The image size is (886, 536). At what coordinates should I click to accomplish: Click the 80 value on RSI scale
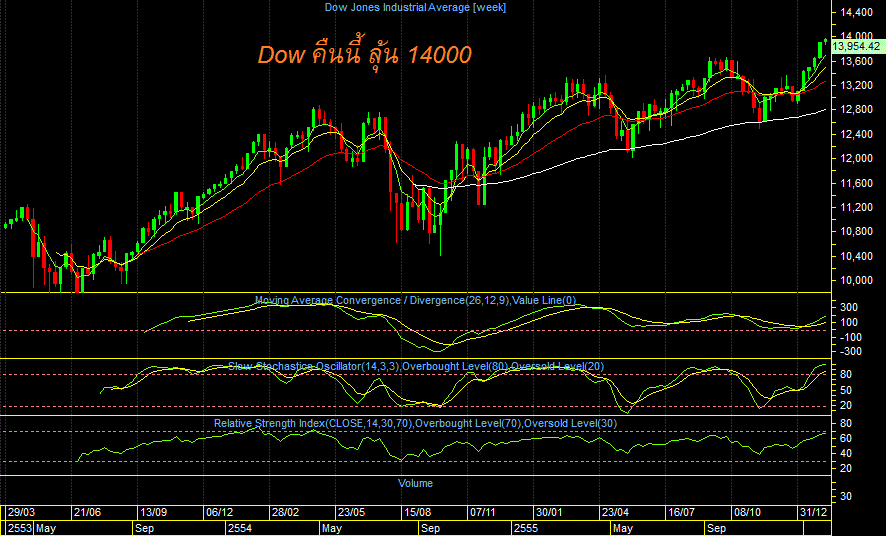(846, 424)
